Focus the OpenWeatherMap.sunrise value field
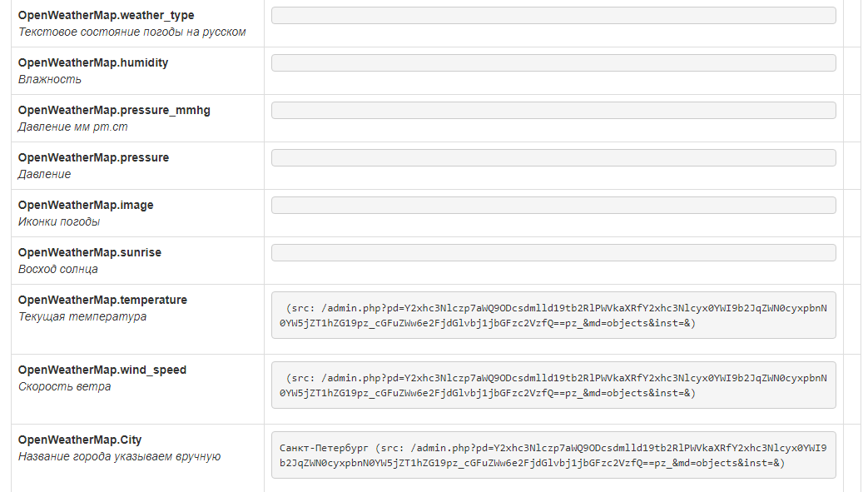Viewport: 868px width, 492px height. pyautogui.click(x=553, y=253)
